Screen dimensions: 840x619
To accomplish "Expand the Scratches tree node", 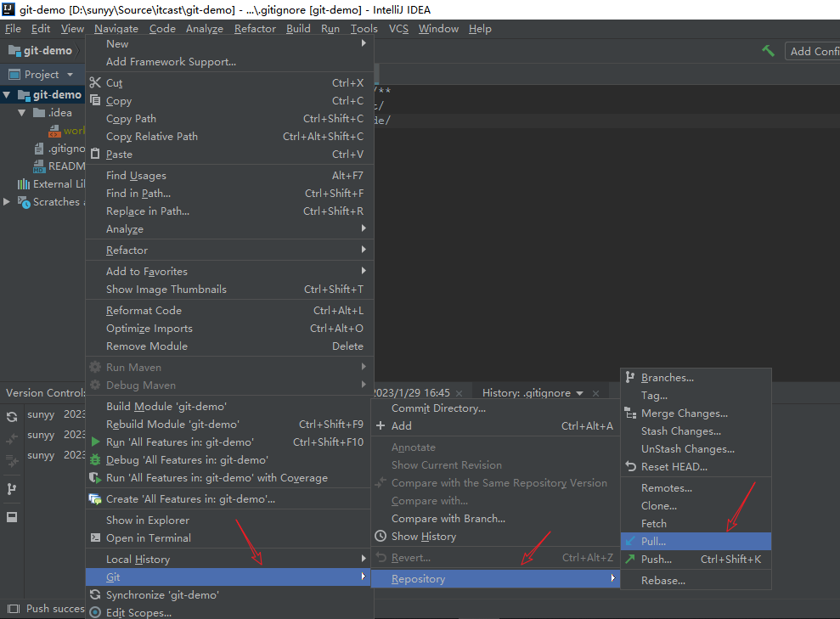I will point(8,202).
